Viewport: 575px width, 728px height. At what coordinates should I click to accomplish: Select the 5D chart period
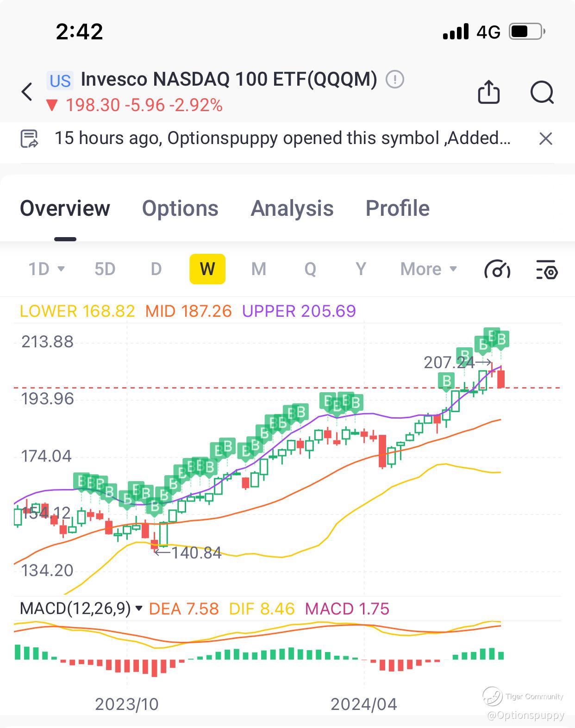(x=105, y=269)
